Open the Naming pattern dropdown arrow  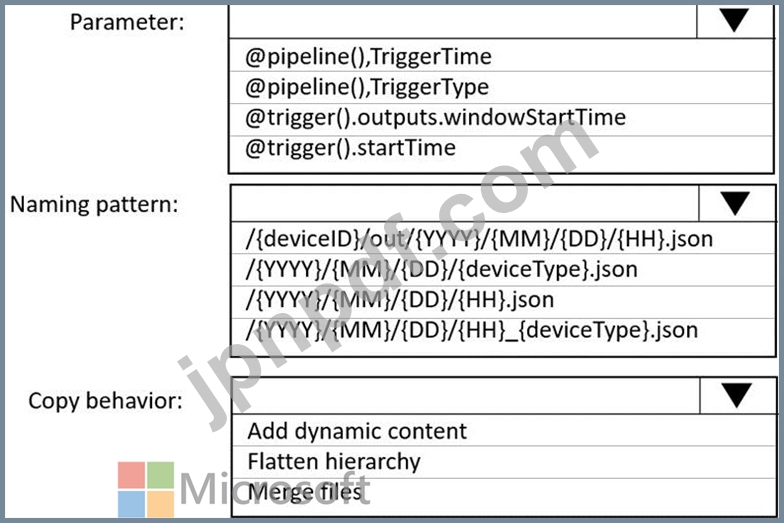(735, 204)
